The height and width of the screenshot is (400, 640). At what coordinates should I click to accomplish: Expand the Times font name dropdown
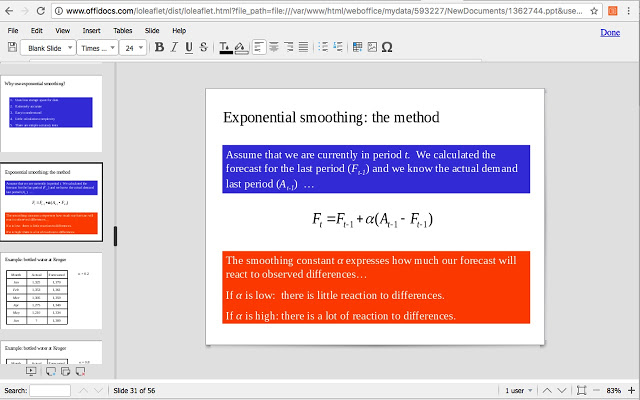[97, 47]
